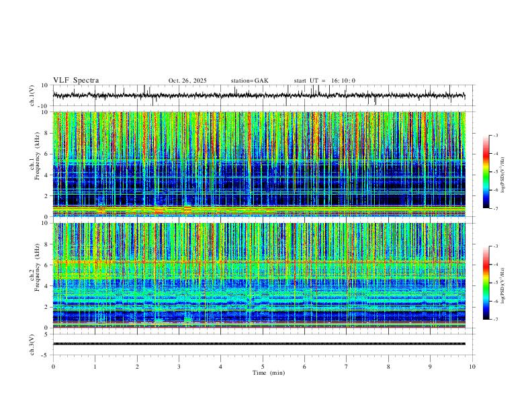Click the ch.2 PSD color bar

[x=486, y=283]
